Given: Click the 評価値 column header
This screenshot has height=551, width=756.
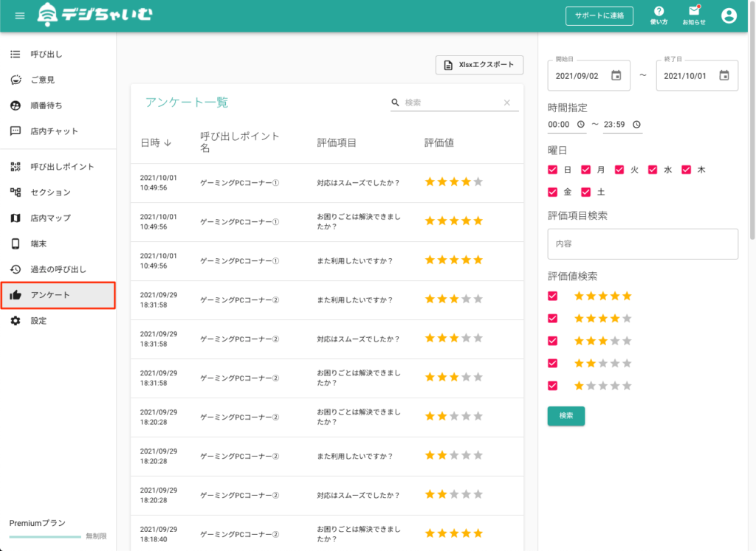Looking at the screenshot, I should [x=439, y=142].
